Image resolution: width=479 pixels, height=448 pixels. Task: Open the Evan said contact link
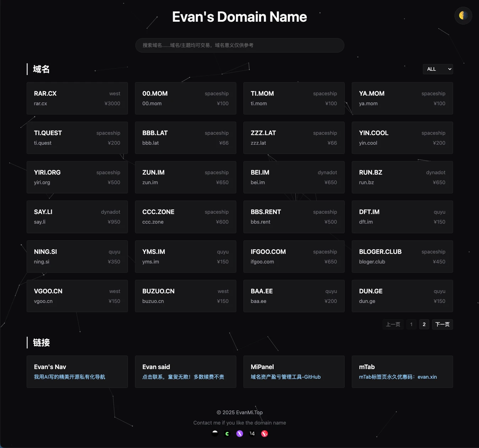[x=185, y=372]
